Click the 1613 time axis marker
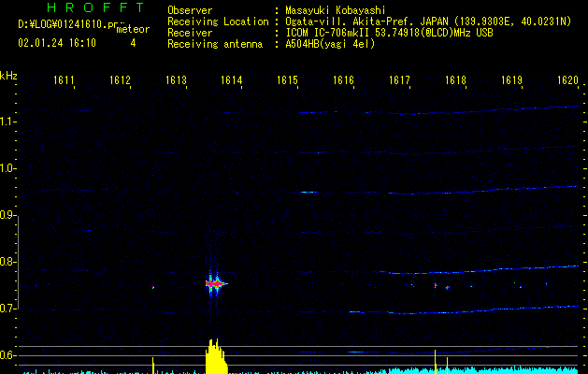The image size is (588, 374). pyautogui.click(x=176, y=80)
